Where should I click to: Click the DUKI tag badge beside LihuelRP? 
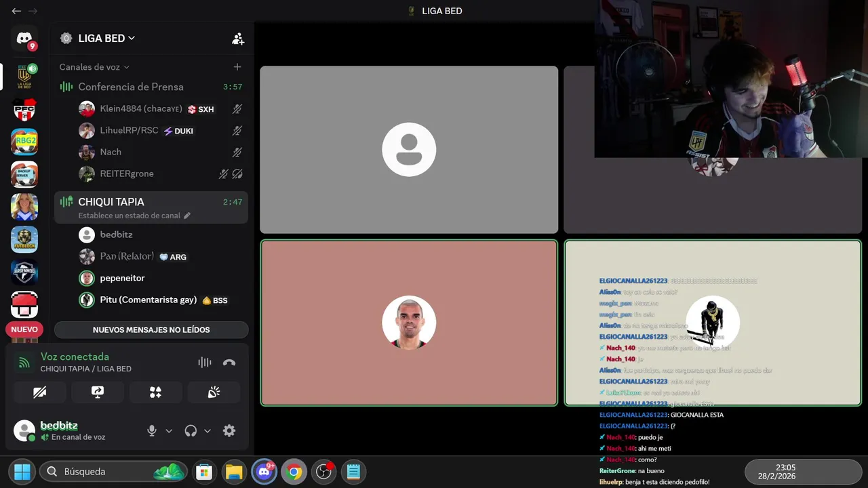pyautogui.click(x=179, y=131)
